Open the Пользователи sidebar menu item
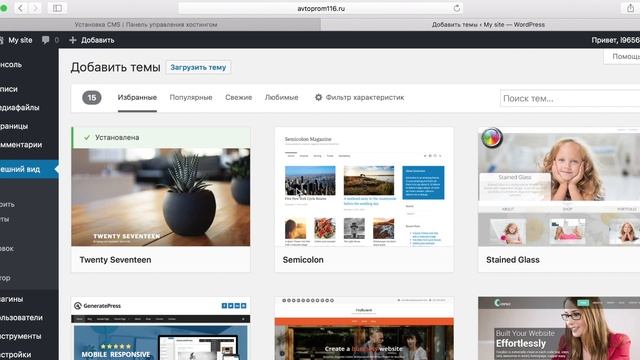Image resolution: width=640 pixels, height=360 pixels. point(29,318)
